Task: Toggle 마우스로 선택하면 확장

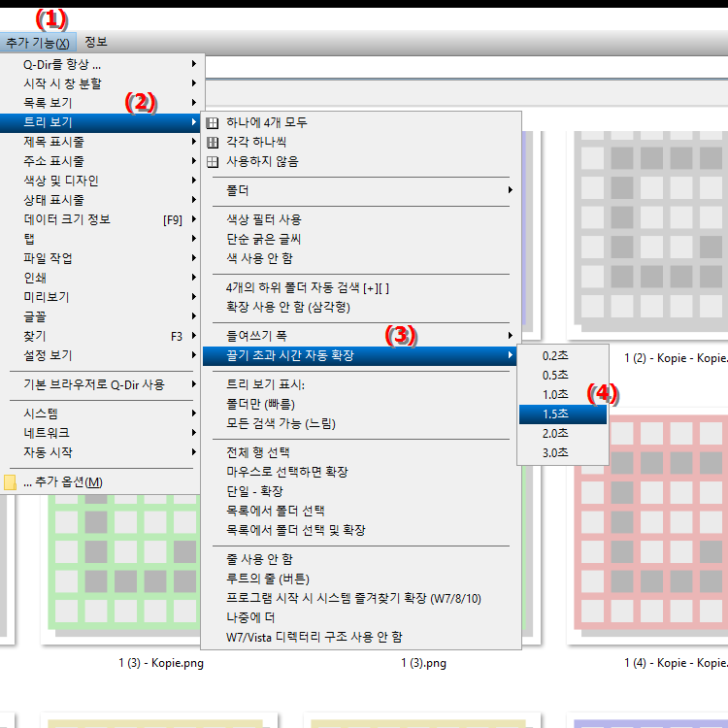Action: [x=360, y=472]
